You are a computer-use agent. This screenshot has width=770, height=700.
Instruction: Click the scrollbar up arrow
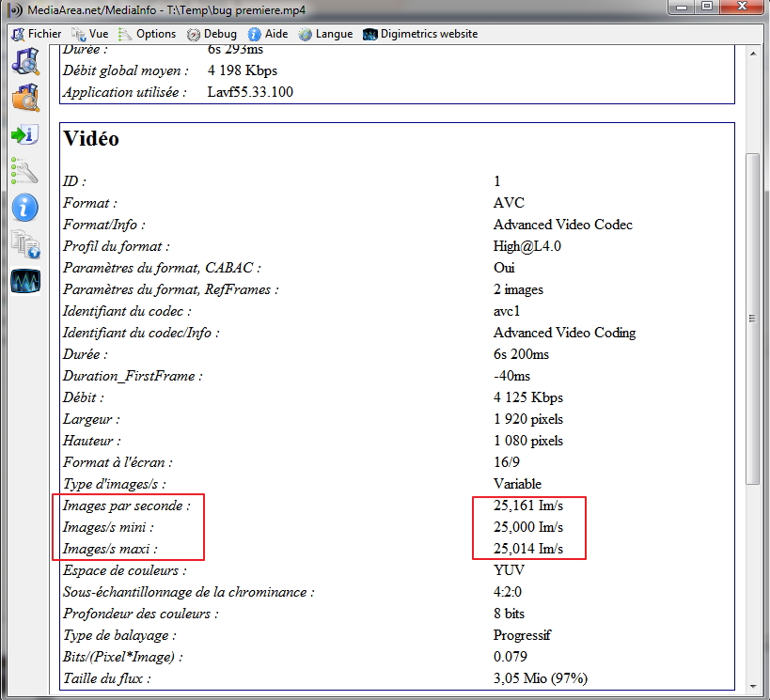753,53
